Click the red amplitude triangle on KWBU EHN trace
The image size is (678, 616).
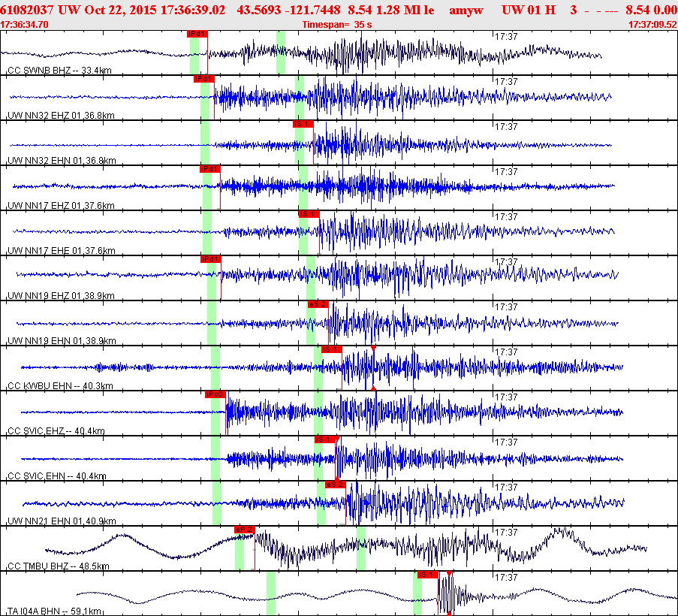(x=373, y=349)
